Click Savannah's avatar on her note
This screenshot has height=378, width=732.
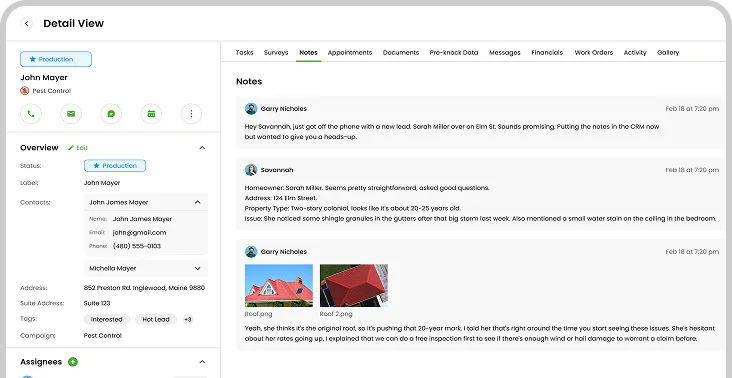[x=251, y=170]
